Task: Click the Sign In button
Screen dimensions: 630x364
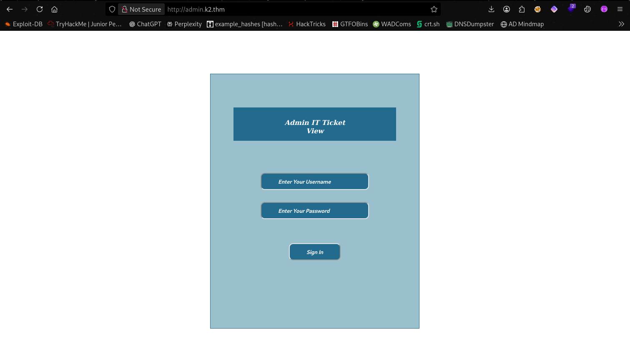Action: [x=315, y=252]
